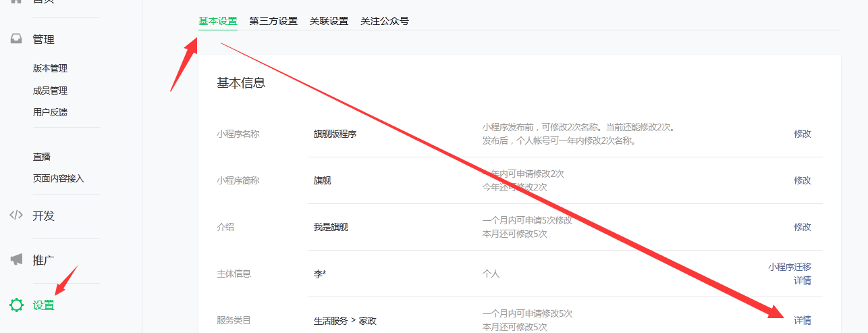This screenshot has width=868, height=333.
Task: Edit the 介绍 via 修改 link
Action: click(x=802, y=227)
